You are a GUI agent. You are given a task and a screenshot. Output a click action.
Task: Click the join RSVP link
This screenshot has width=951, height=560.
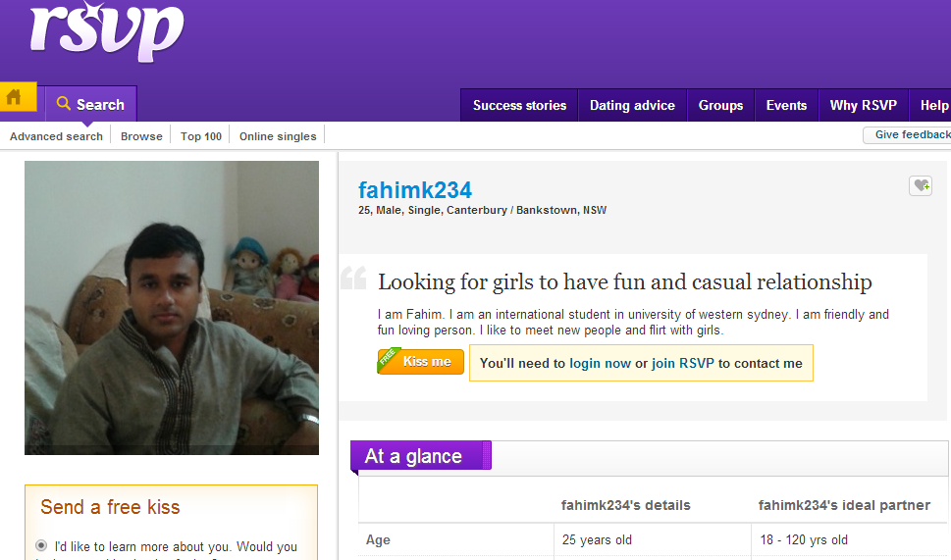point(683,363)
